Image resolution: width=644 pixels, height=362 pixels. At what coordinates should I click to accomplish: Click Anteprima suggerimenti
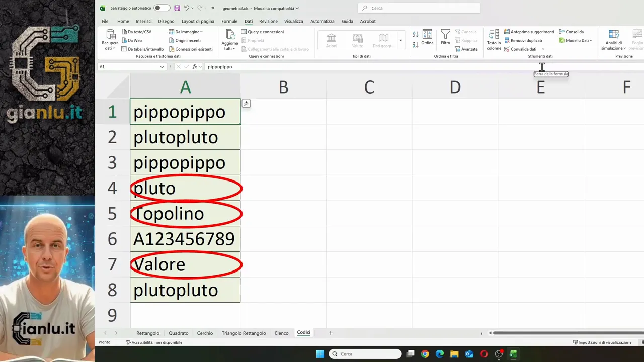click(x=529, y=32)
